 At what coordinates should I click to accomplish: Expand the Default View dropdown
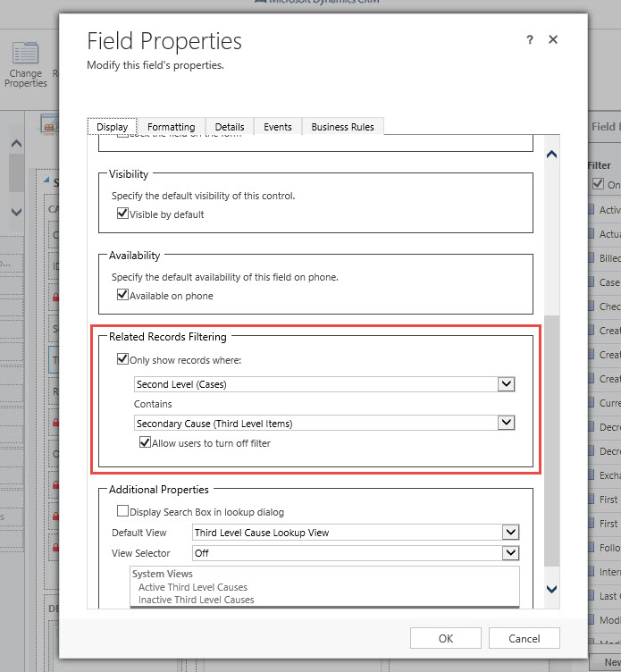click(509, 533)
